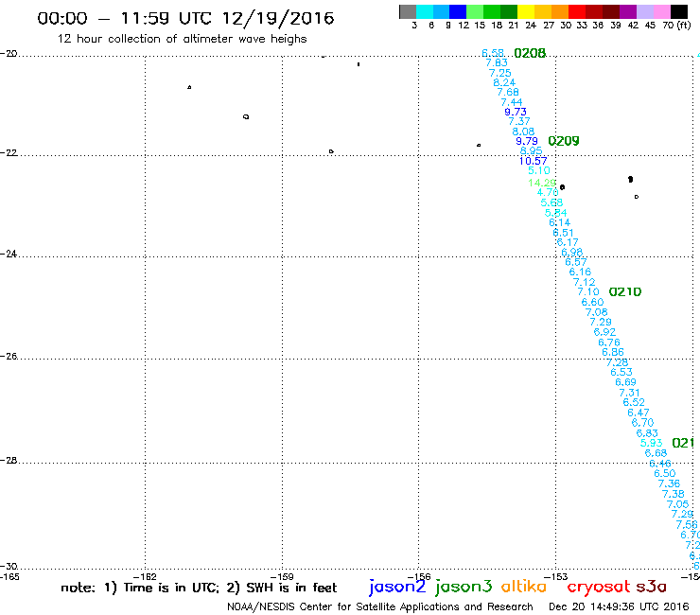Select the altika satellite label
Image resolution: width=700 pixels, height=615 pixels.
click(524, 587)
